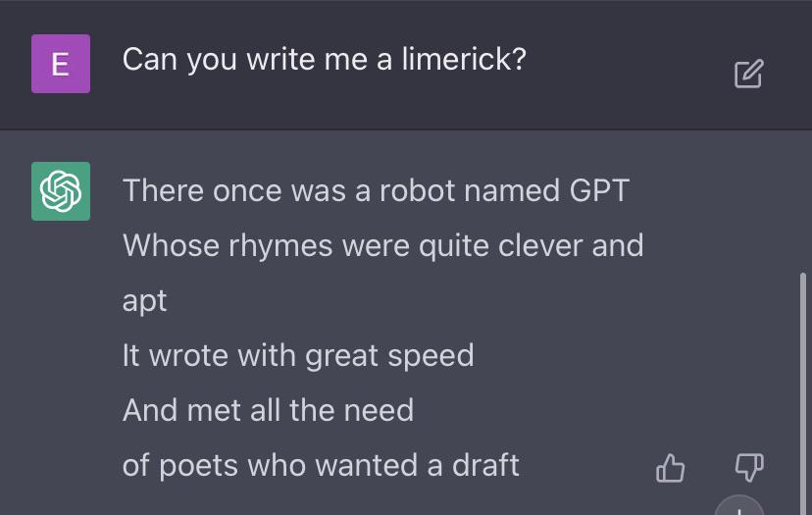Click the word "apt" in the limerick
Screen dimensions: 812x515
[144, 300]
